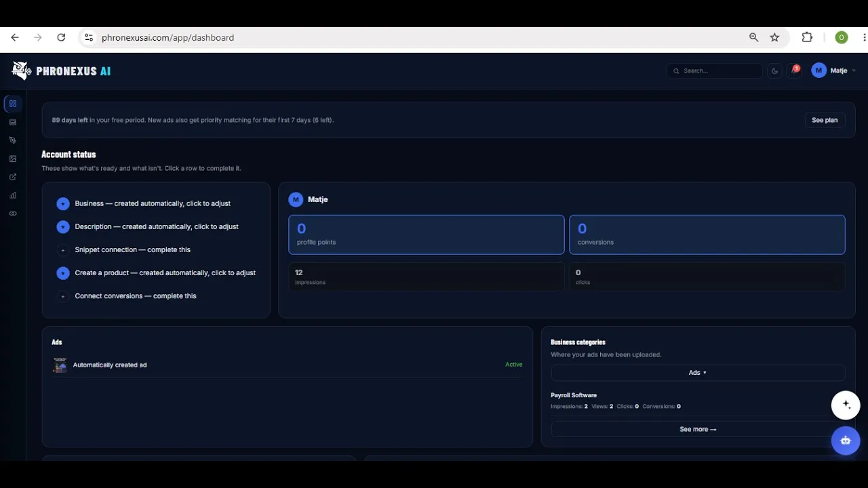Screen dimensions: 868x488
Task: Click the See plan button
Action: (825, 120)
